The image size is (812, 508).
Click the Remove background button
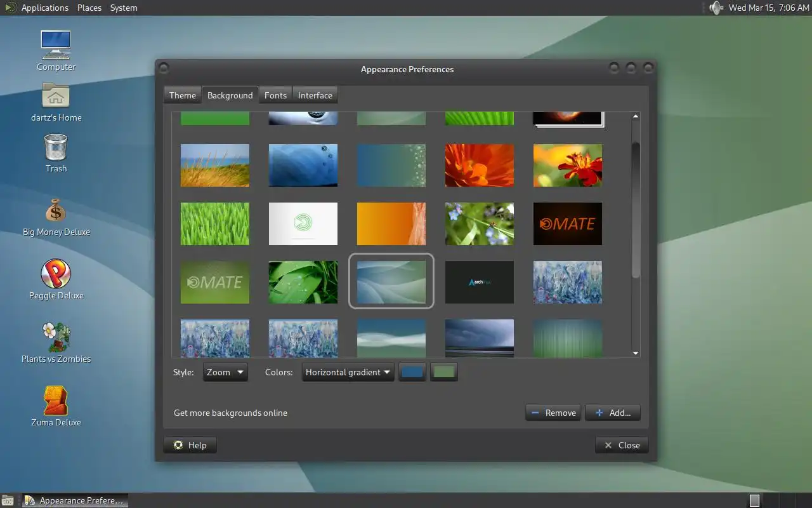553,413
